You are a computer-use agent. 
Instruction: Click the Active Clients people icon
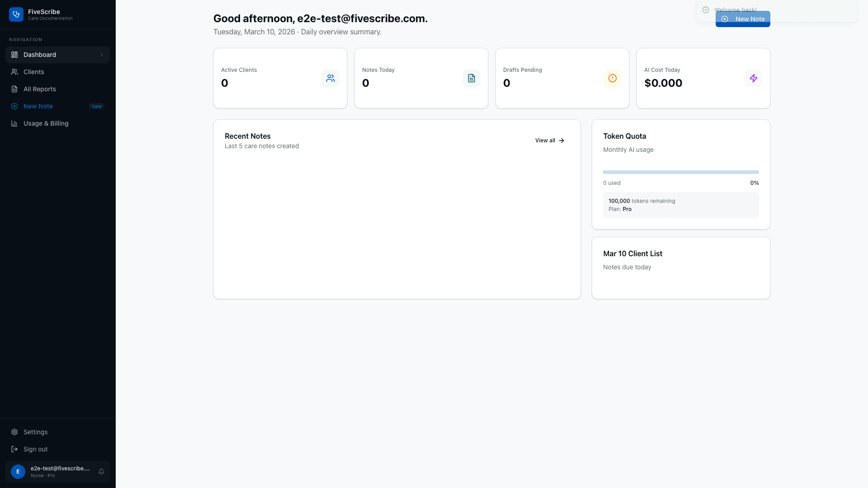tap(330, 78)
